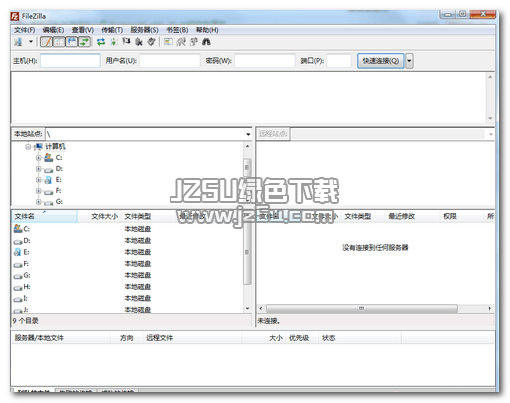Open the Site Manager dropdown arrow

[x=31, y=42]
